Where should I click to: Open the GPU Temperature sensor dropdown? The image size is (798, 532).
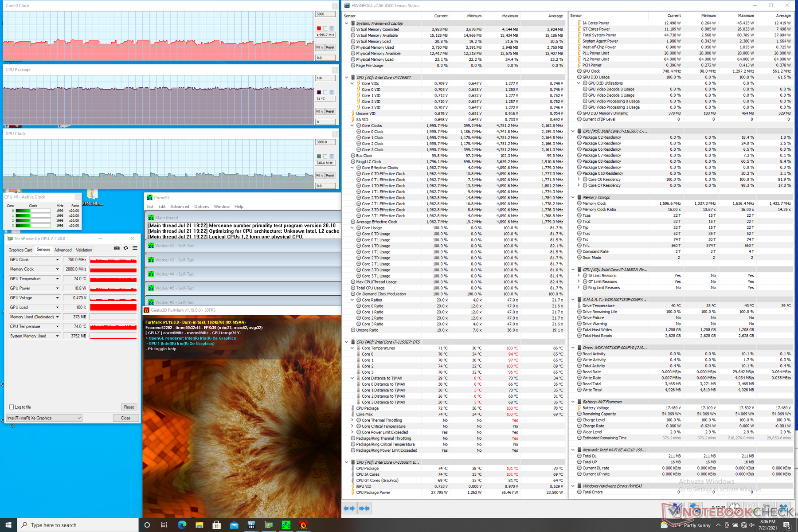[x=57, y=279]
